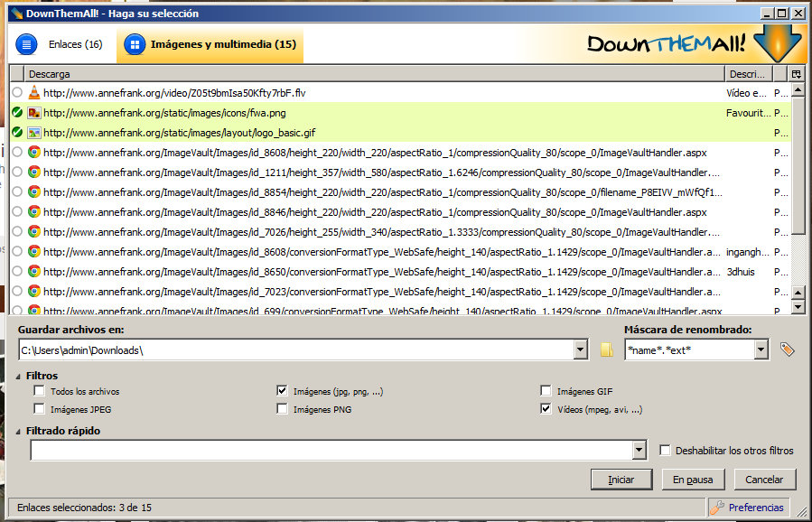Click the blue grid icon of Imágenes y multimedia
The image size is (812, 522).
[x=135, y=44]
